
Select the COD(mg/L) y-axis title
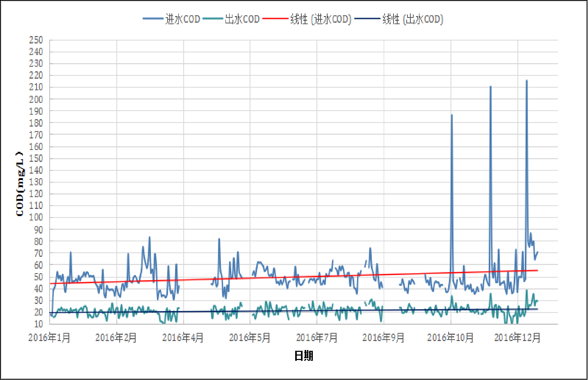[20, 184]
